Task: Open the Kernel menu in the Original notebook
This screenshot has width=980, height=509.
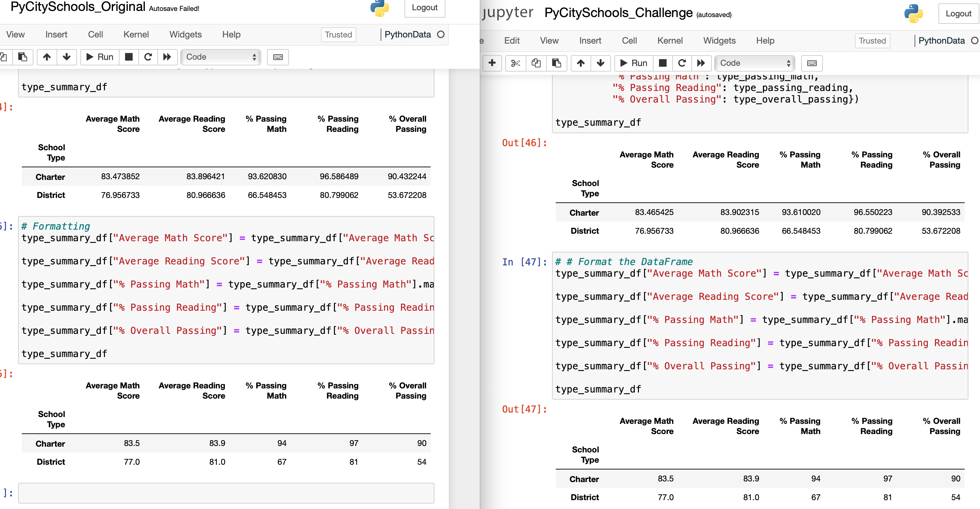Action: pyautogui.click(x=136, y=34)
